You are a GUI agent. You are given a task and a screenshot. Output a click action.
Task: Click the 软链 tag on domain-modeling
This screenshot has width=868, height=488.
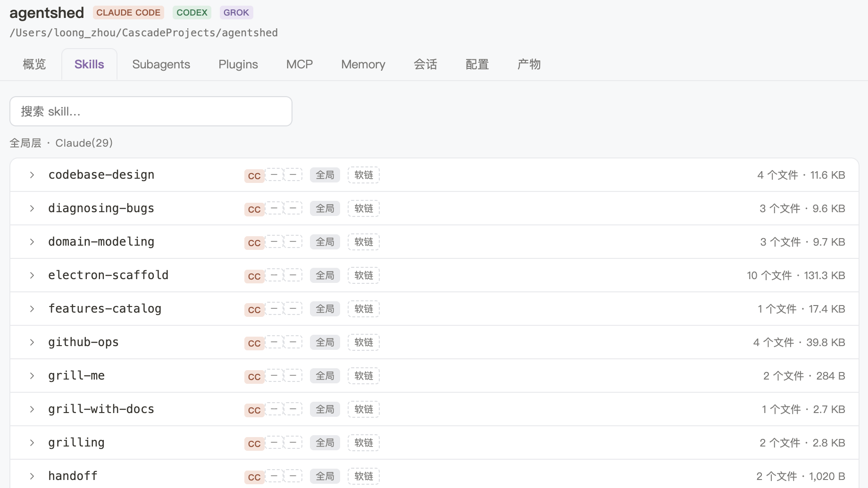364,242
